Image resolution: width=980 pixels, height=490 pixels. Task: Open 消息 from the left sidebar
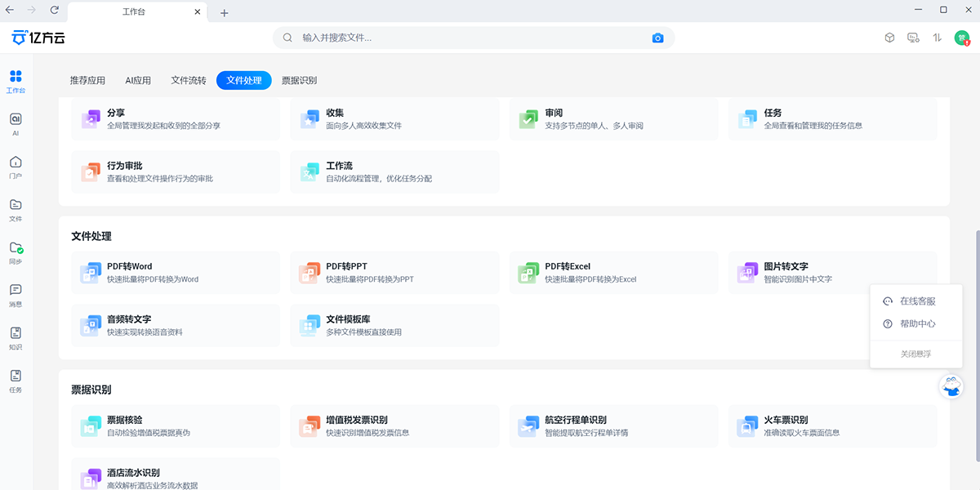[15, 292]
